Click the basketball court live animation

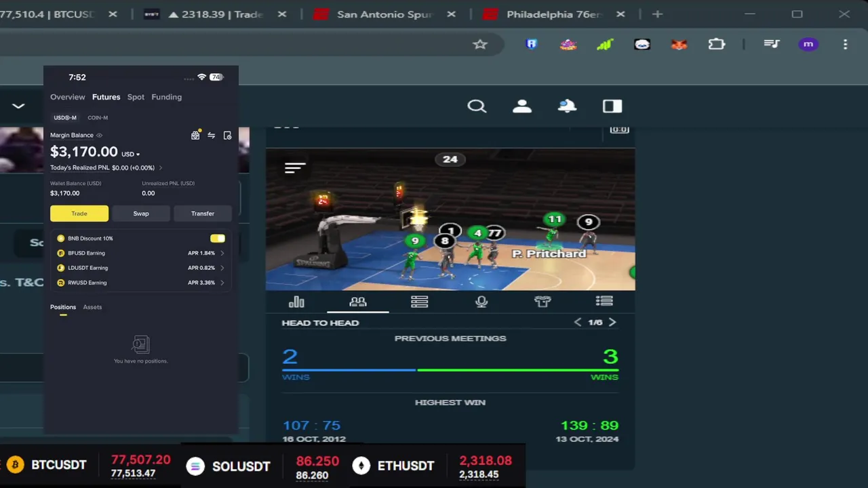pos(450,219)
